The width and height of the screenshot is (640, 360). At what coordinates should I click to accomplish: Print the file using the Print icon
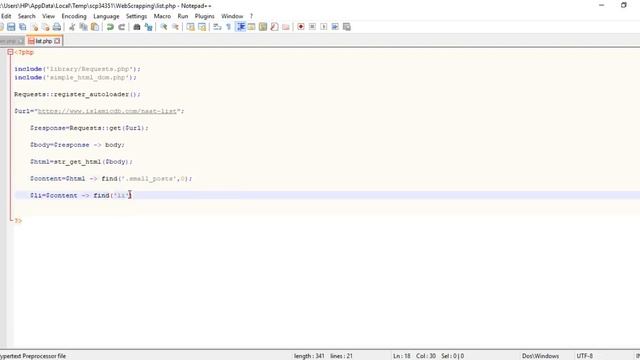point(57,27)
